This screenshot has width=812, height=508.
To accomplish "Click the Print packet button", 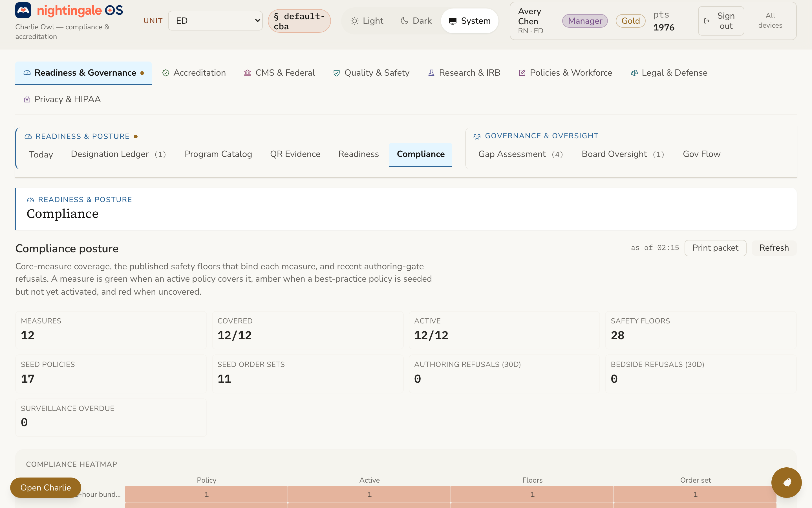I will [x=715, y=248].
